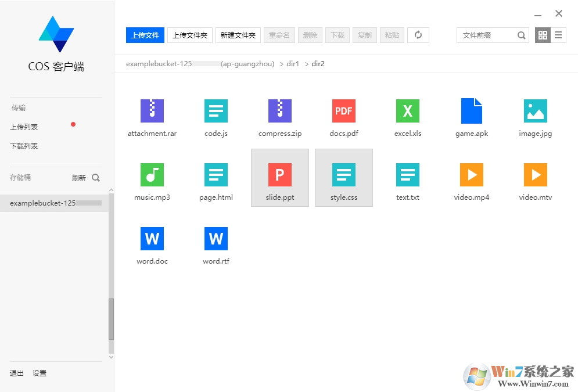The image size is (578, 392).
Task: Click 新建文件夹 to create a folder
Action: [x=238, y=35]
